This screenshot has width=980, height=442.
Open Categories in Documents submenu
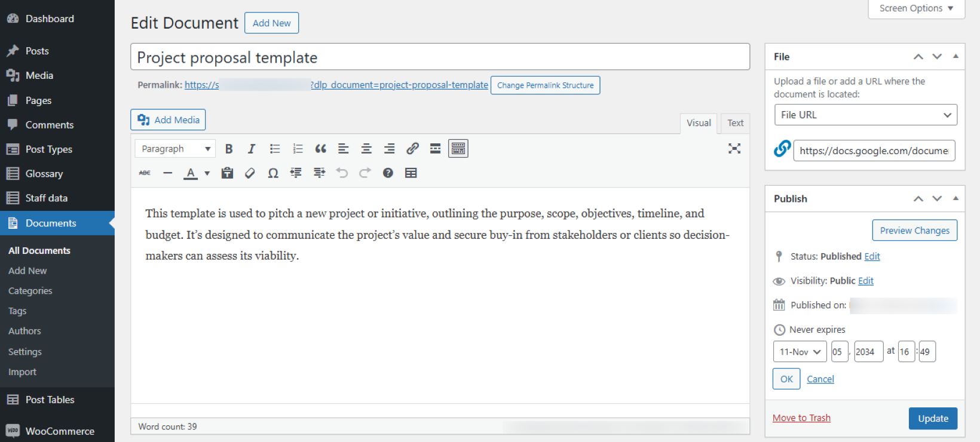(x=30, y=291)
